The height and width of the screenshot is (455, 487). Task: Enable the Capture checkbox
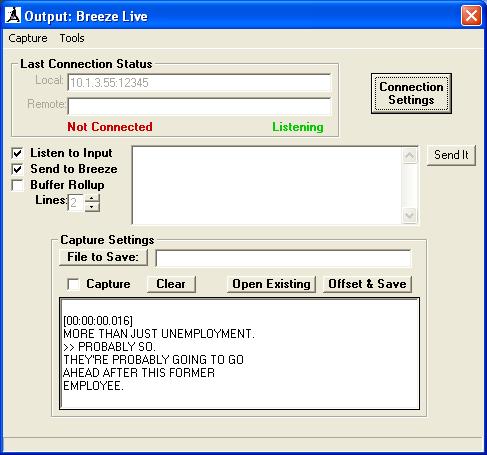tap(73, 284)
